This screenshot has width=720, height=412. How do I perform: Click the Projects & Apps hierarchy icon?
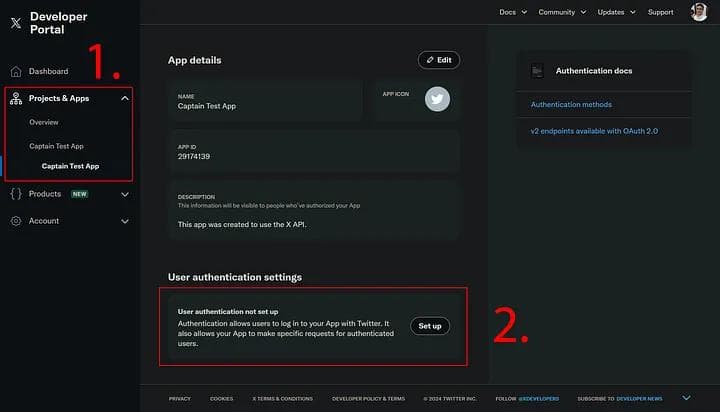pos(16,98)
